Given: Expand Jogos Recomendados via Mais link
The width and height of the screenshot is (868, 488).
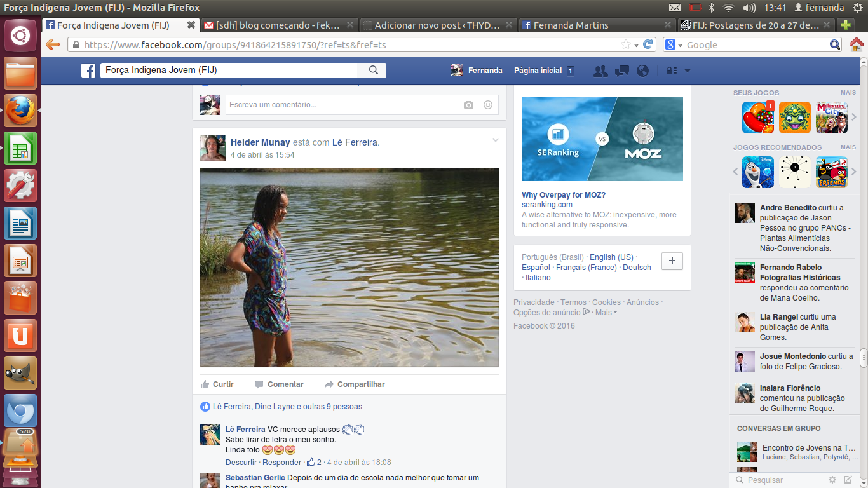Looking at the screenshot, I should [x=848, y=147].
